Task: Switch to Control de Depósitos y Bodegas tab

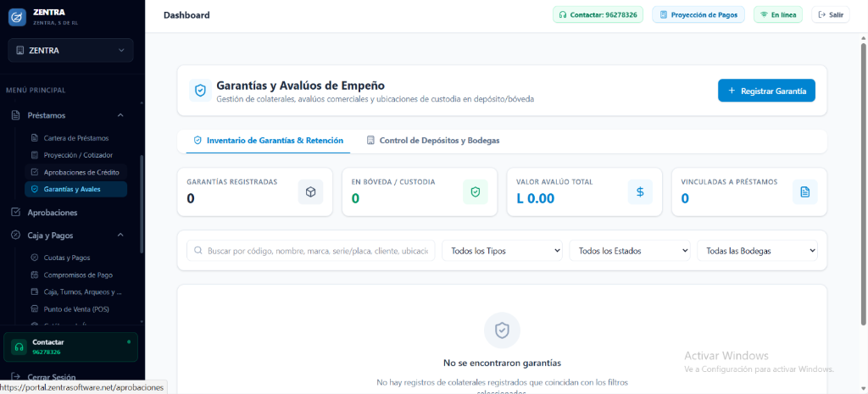Action: coord(433,141)
